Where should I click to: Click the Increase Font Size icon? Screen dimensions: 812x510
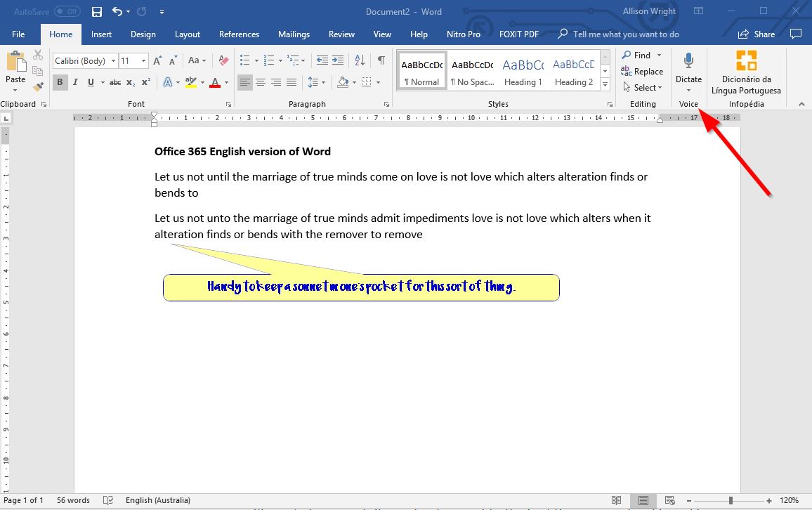pyautogui.click(x=157, y=61)
